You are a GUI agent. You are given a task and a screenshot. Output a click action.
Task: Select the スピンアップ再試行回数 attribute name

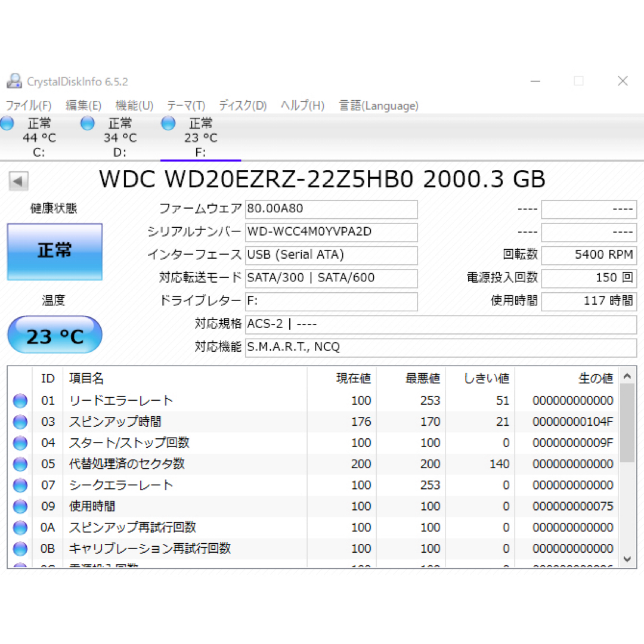(x=132, y=527)
